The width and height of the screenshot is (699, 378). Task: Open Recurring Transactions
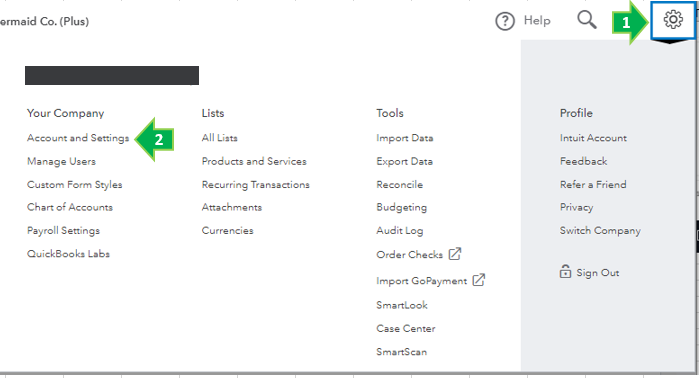coord(255,185)
